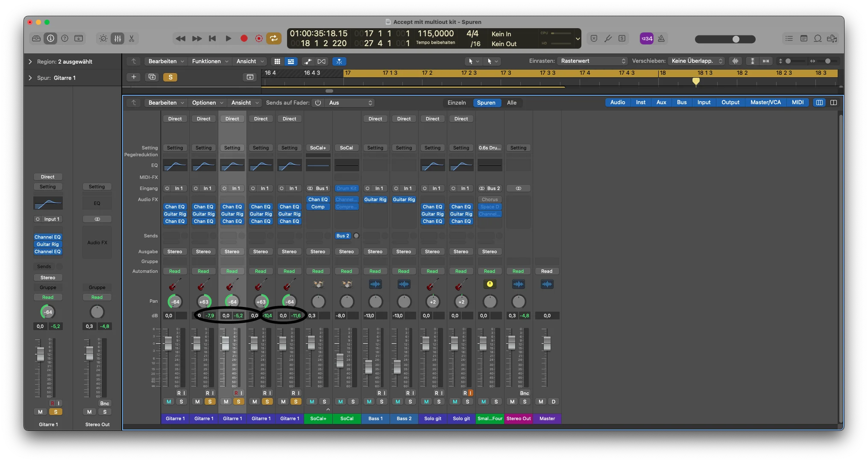Open the Note Pads icon
Image resolution: width=868 pixels, height=462 pixels.
[803, 38]
